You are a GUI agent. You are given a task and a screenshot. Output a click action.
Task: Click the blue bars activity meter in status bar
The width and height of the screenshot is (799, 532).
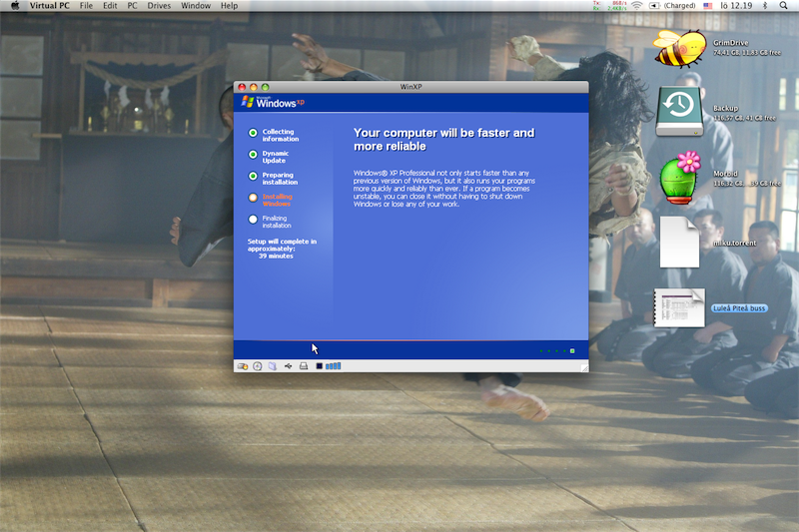pyautogui.click(x=334, y=366)
